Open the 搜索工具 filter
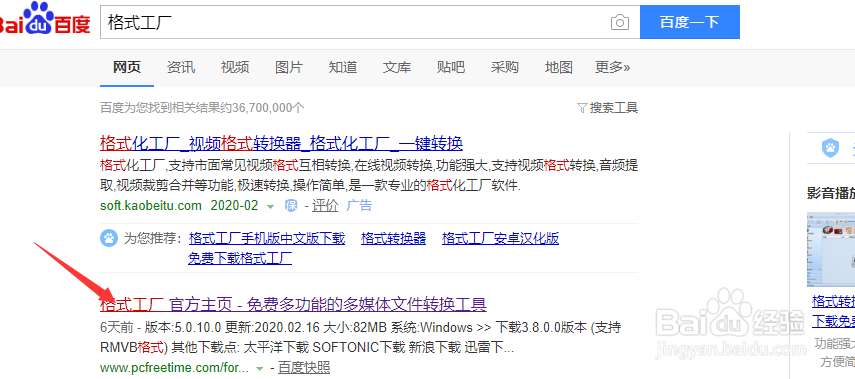 coord(607,107)
